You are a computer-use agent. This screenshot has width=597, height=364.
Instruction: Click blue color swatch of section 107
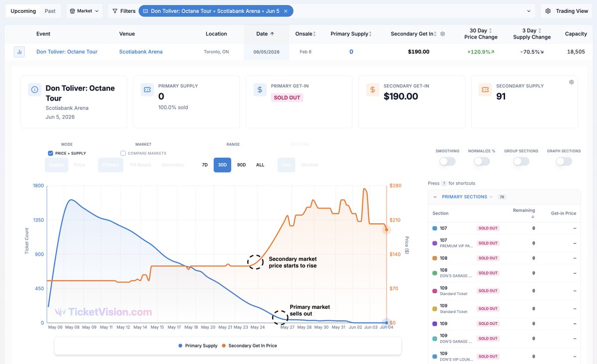[x=435, y=228]
